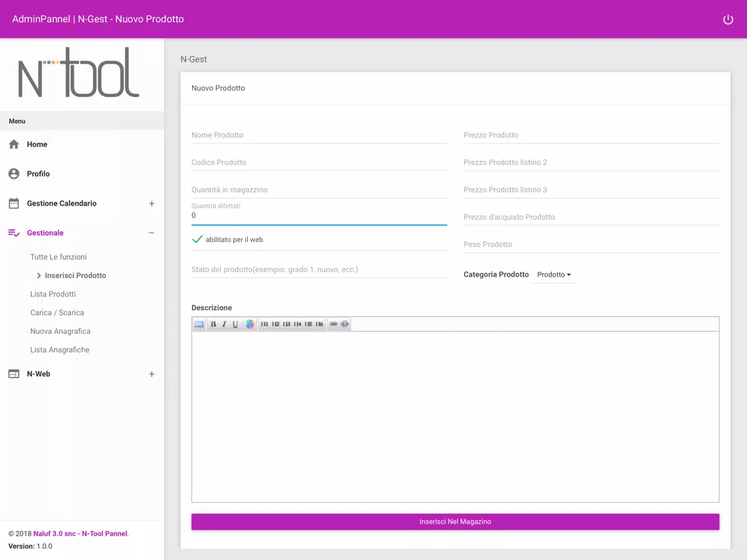Toggle HTML source view in the editor toolbar
This screenshot has width=747, height=560.
[x=199, y=324]
